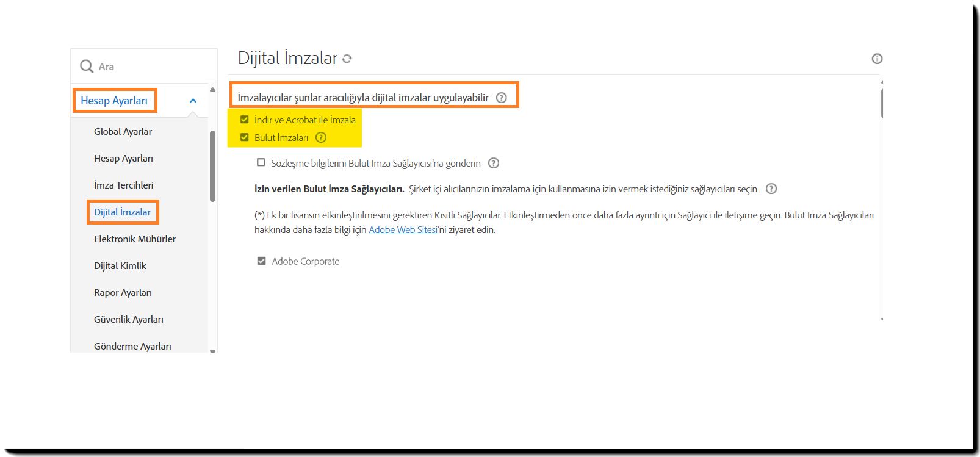Open the help icon beside Bulut İmzaları

click(321, 137)
